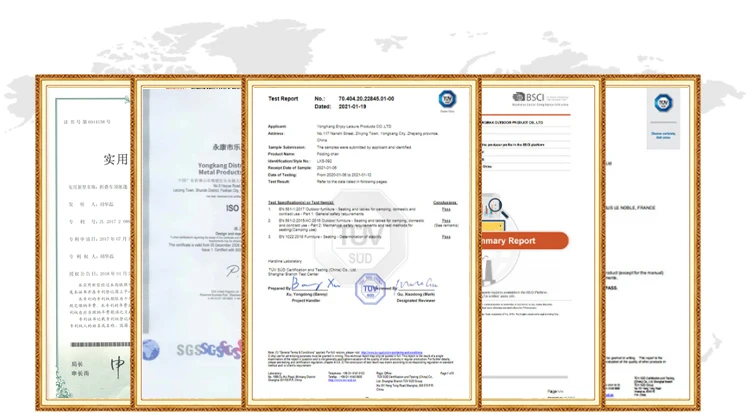Click the 'Hardline Laboratory' line
This screenshot has width=750, height=420.
click(x=285, y=261)
